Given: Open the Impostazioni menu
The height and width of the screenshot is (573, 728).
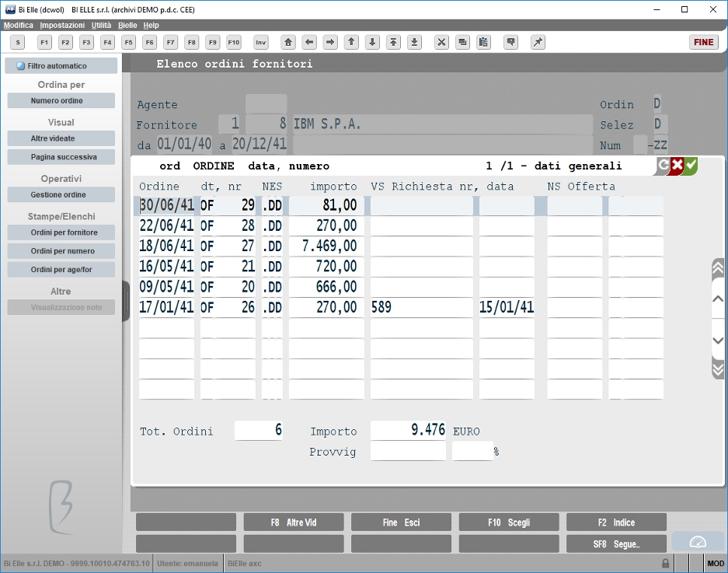Looking at the screenshot, I should coord(62,25).
